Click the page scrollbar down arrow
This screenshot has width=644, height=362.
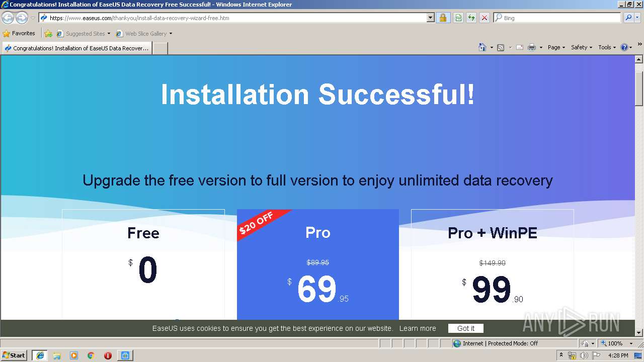(639, 332)
